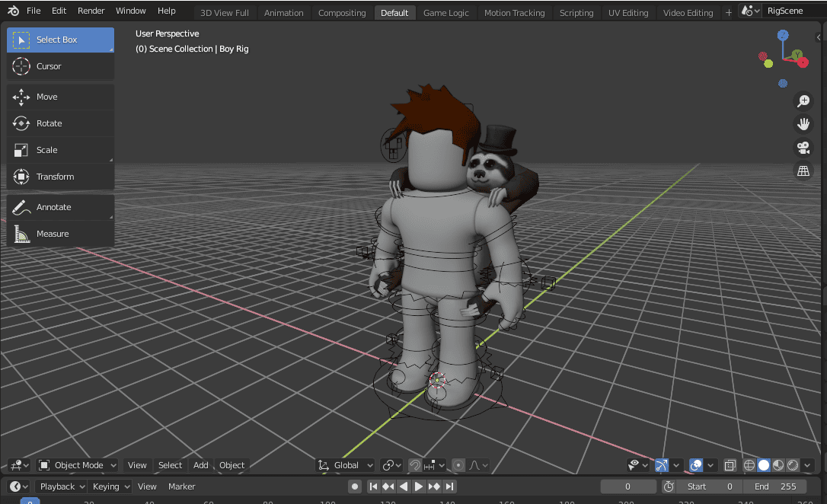Open the Global transform orientation dropdown
Image resolution: width=827 pixels, height=504 pixels.
click(x=344, y=465)
